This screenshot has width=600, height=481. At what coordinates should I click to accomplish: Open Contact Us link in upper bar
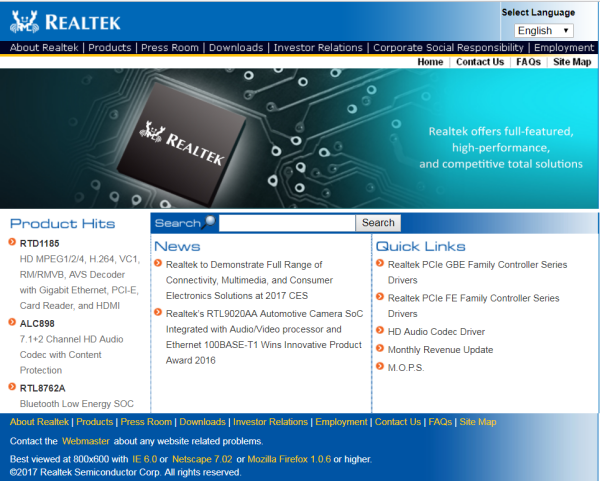(x=480, y=62)
